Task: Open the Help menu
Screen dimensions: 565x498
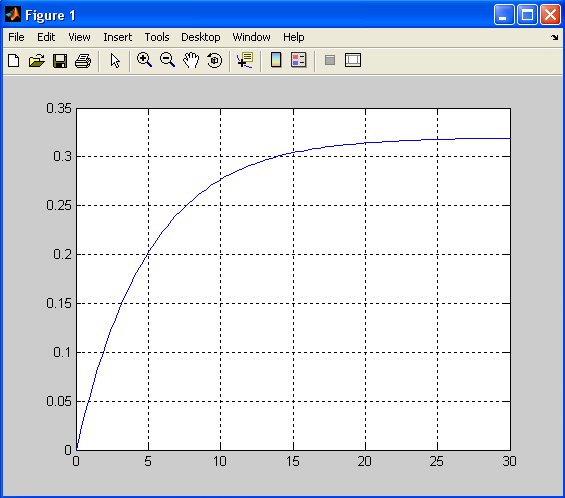Action: pos(293,37)
